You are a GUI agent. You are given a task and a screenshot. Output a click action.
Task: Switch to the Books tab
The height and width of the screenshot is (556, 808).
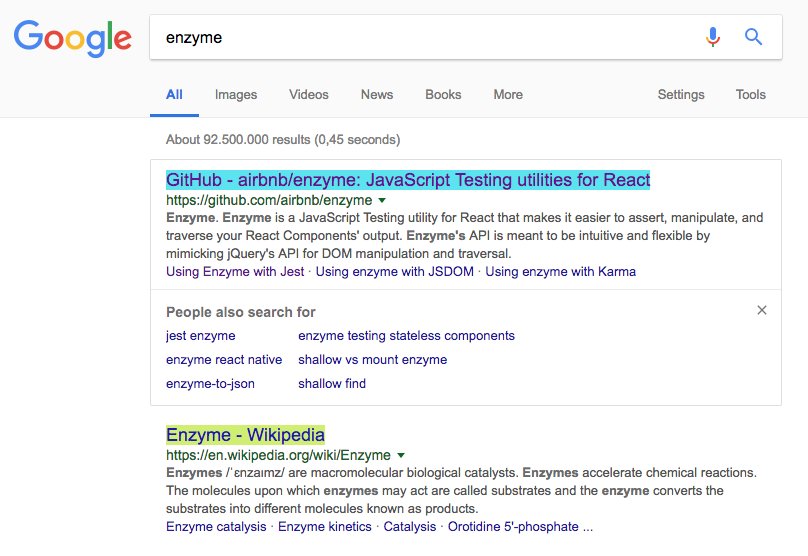coord(443,94)
